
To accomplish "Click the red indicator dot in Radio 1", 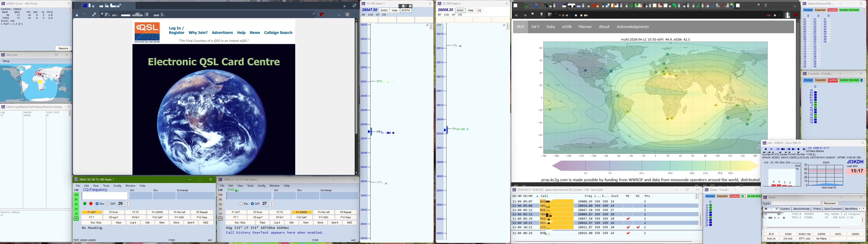I will (91, 204).
